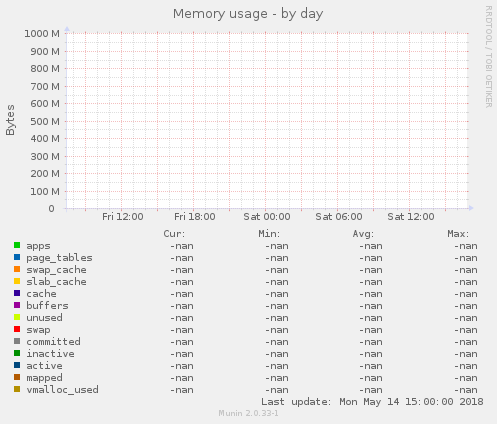This screenshot has height=424, width=497.
Task: Select the 'swap_cache' legend label
Action: (56, 270)
